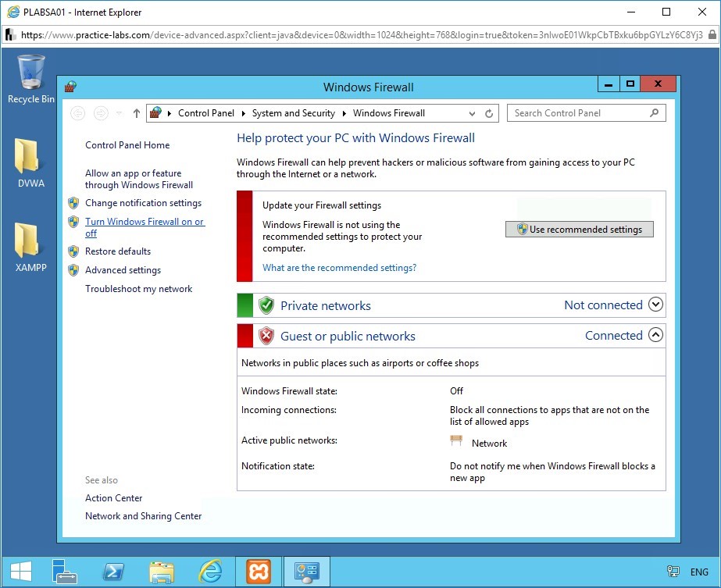Click the Guest or public networks heading

pyautogui.click(x=348, y=336)
